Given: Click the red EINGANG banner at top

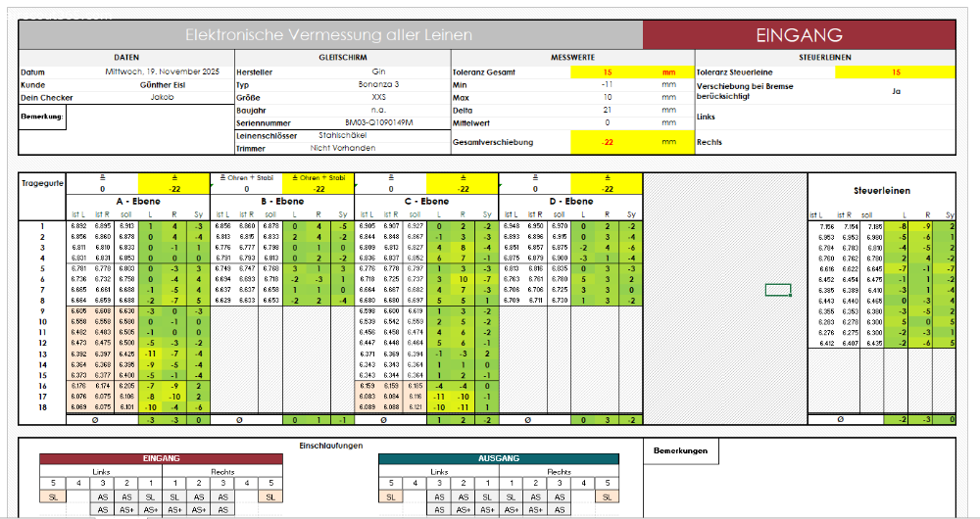Looking at the screenshot, I should point(799,35).
